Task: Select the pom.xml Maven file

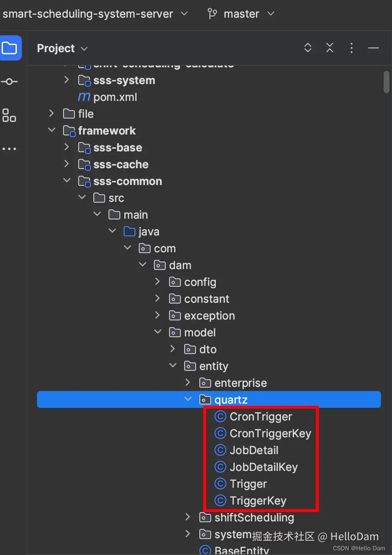Action: (x=115, y=97)
